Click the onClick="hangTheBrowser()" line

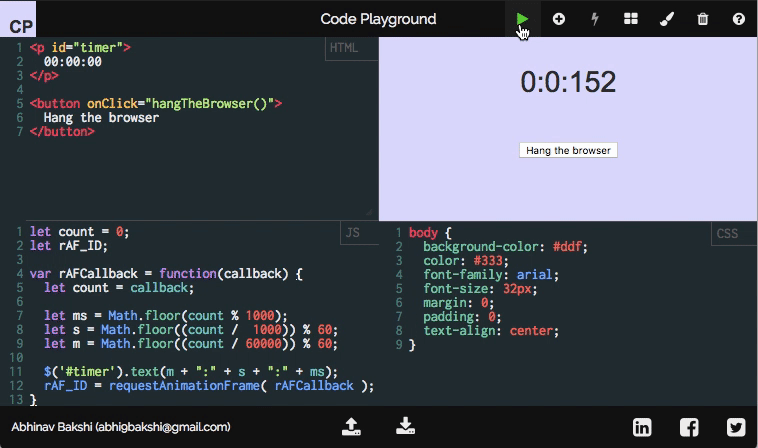tap(156, 104)
